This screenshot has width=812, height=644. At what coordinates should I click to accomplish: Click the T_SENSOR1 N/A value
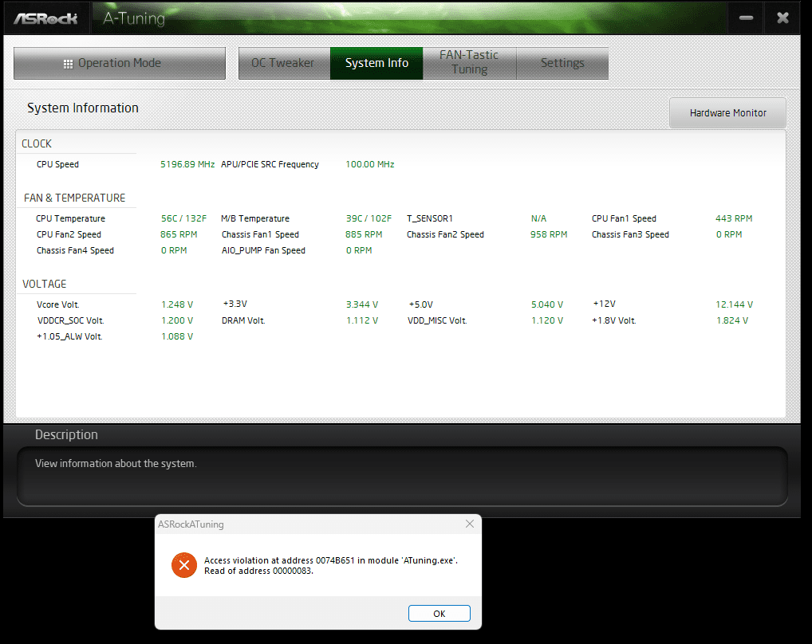pyautogui.click(x=538, y=219)
